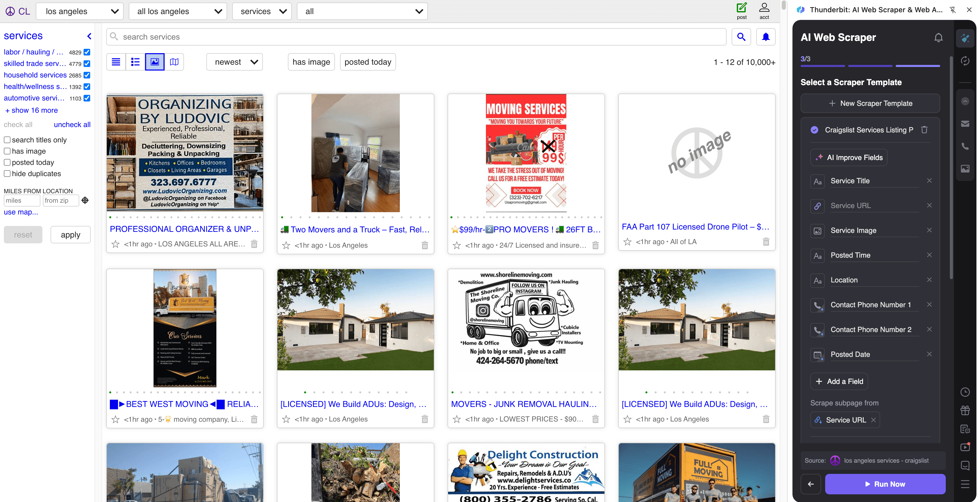Image resolution: width=980 pixels, height=502 pixels.
Task: Open the newest sort order dropdown
Action: pyautogui.click(x=234, y=62)
